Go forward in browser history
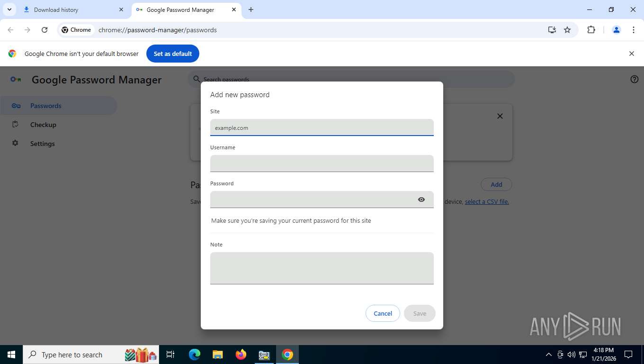 pos(27,30)
